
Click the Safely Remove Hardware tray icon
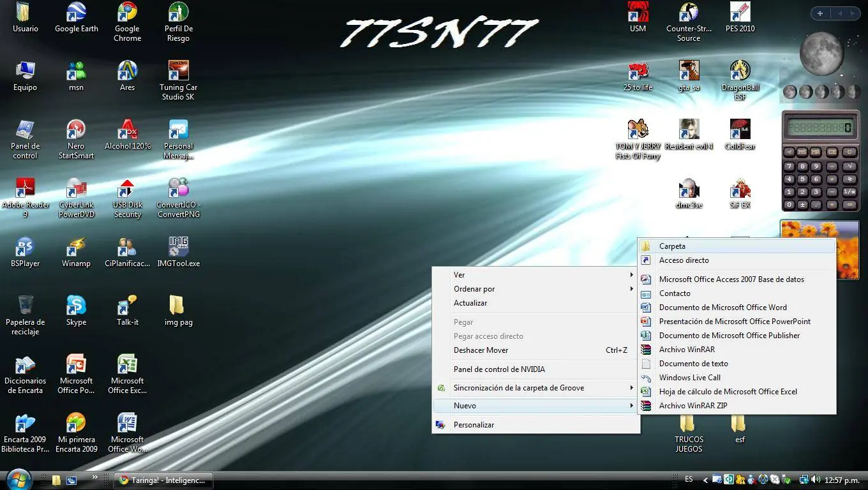point(787,480)
